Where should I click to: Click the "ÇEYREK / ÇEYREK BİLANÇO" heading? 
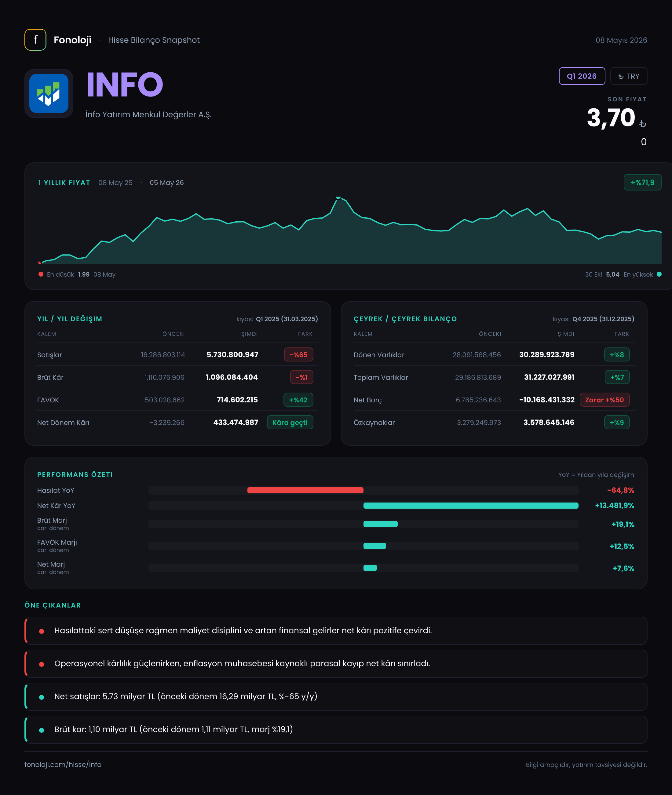[x=405, y=319]
